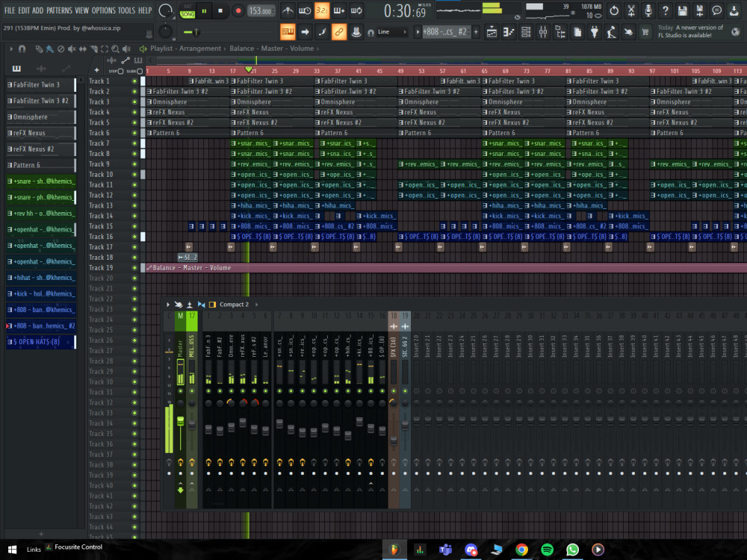This screenshot has height=560, width=747.
Task: Toggle auto scrolling arrow icon
Action: point(305,32)
